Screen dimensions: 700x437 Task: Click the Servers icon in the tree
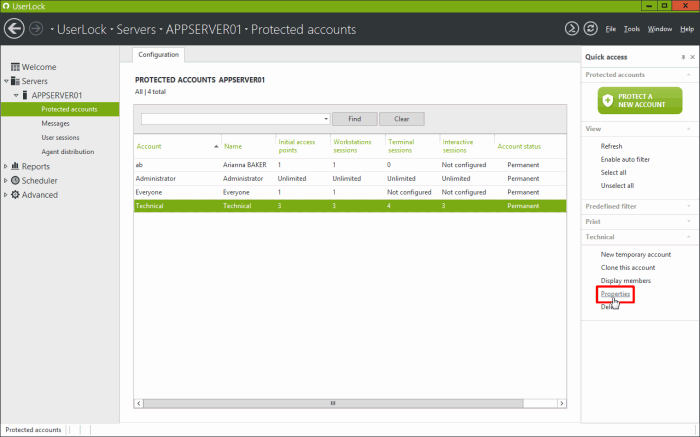[15, 81]
